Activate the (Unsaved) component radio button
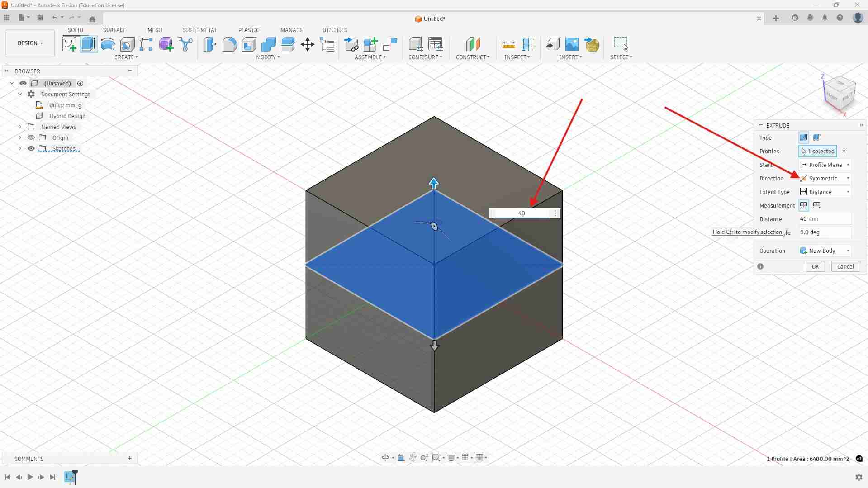868x488 pixels. [81, 83]
